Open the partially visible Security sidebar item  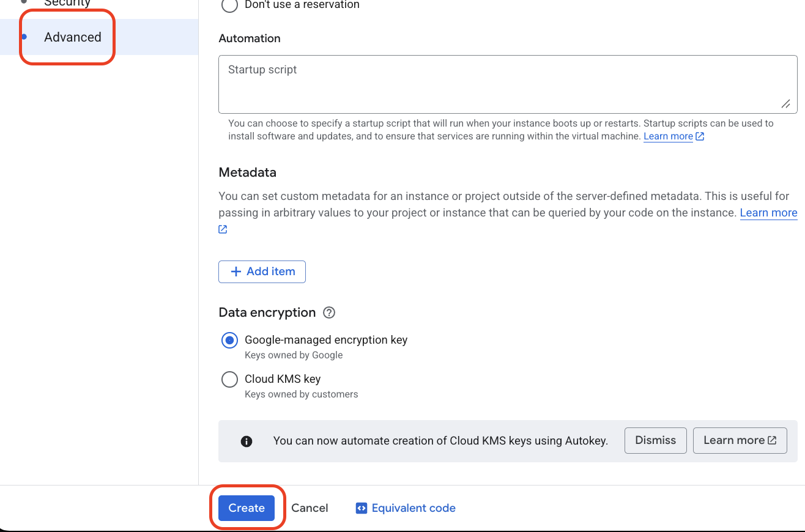tap(67, 4)
